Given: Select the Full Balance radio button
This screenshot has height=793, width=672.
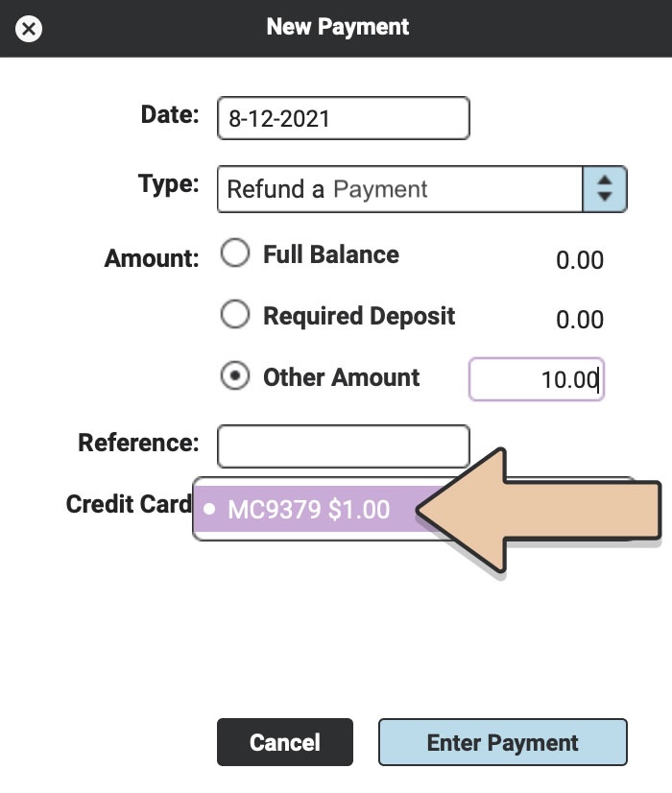Looking at the screenshot, I should click(235, 254).
